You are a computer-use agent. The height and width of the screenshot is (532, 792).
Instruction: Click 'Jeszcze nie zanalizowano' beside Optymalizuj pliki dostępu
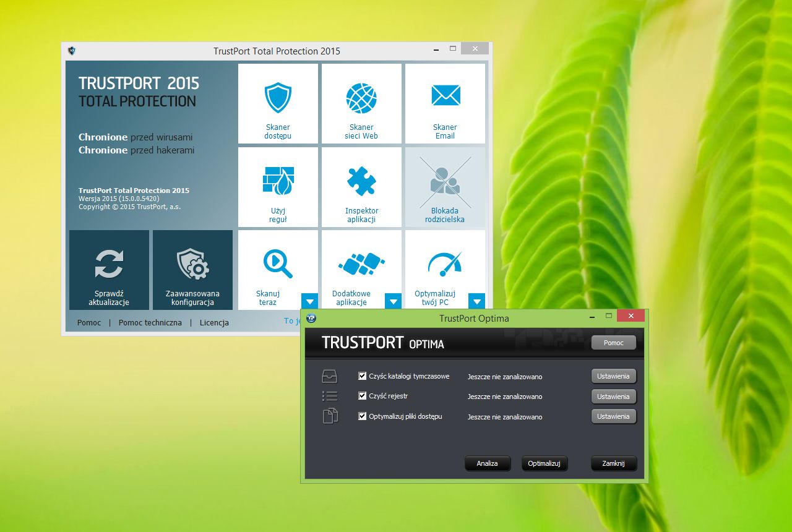[505, 417]
